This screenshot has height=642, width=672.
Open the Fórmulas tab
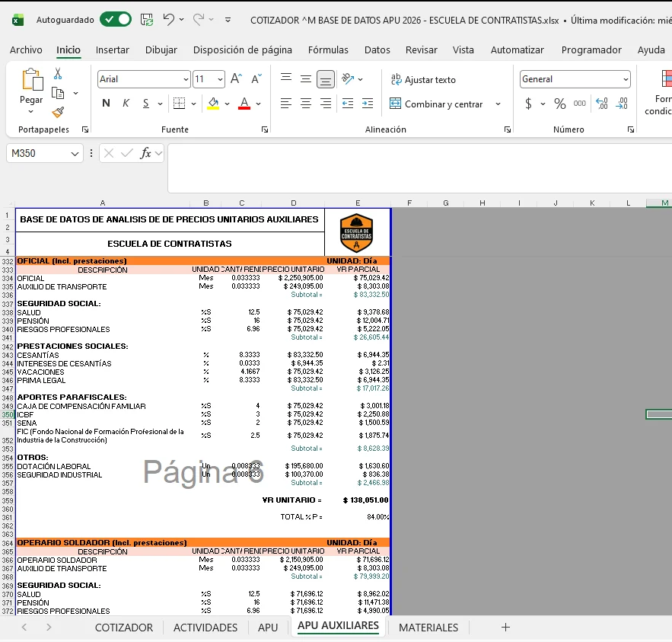pyautogui.click(x=328, y=50)
